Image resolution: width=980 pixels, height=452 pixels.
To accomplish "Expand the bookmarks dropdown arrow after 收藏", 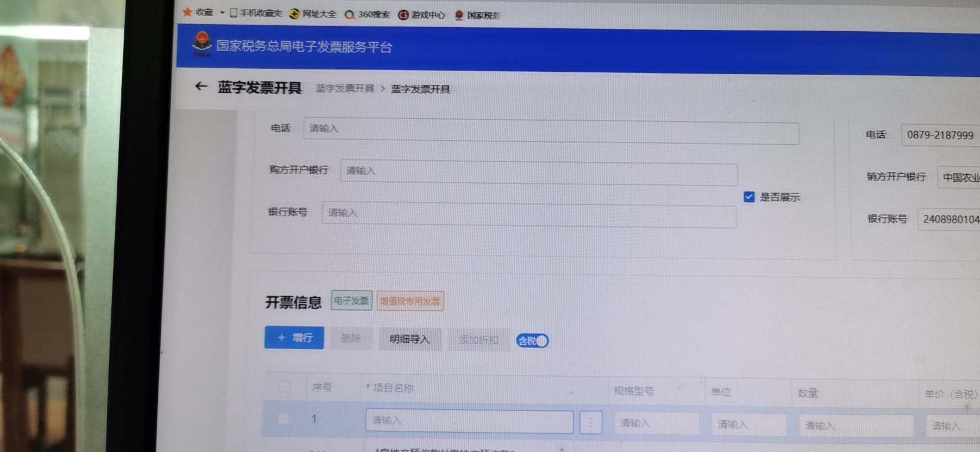I will tap(222, 12).
